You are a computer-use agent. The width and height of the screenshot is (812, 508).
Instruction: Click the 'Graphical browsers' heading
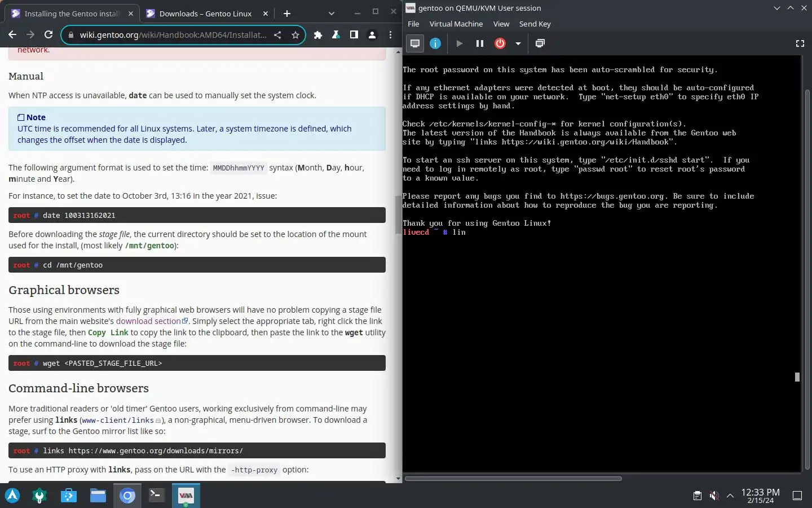point(64,290)
